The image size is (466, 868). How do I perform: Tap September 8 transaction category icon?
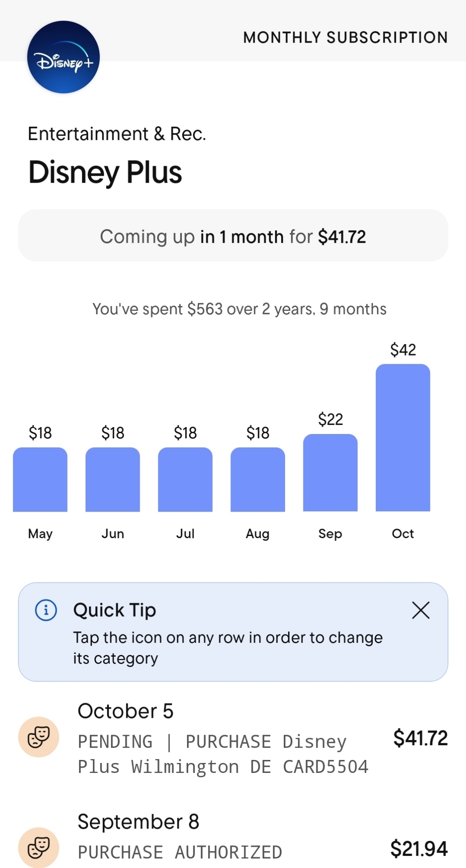pyautogui.click(x=39, y=847)
